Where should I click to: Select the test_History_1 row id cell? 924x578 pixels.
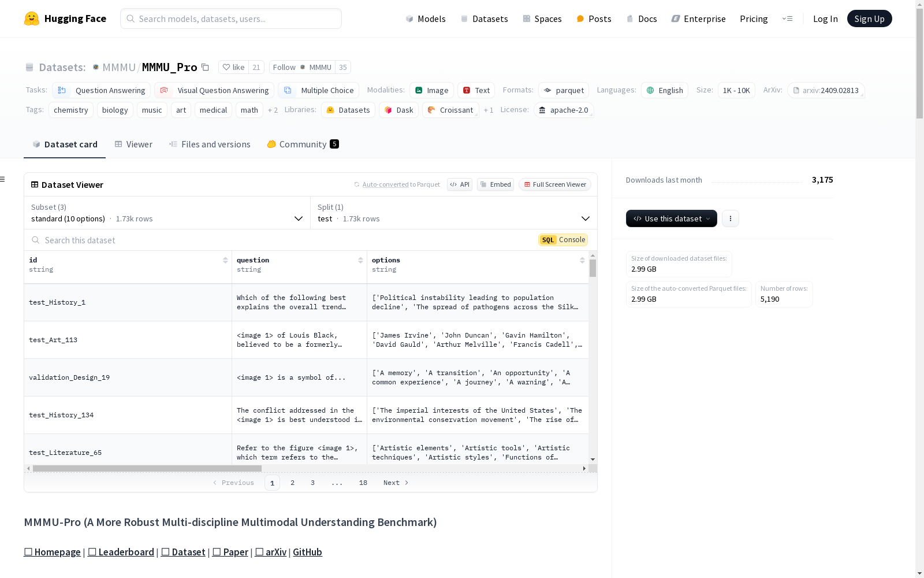pos(128,302)
